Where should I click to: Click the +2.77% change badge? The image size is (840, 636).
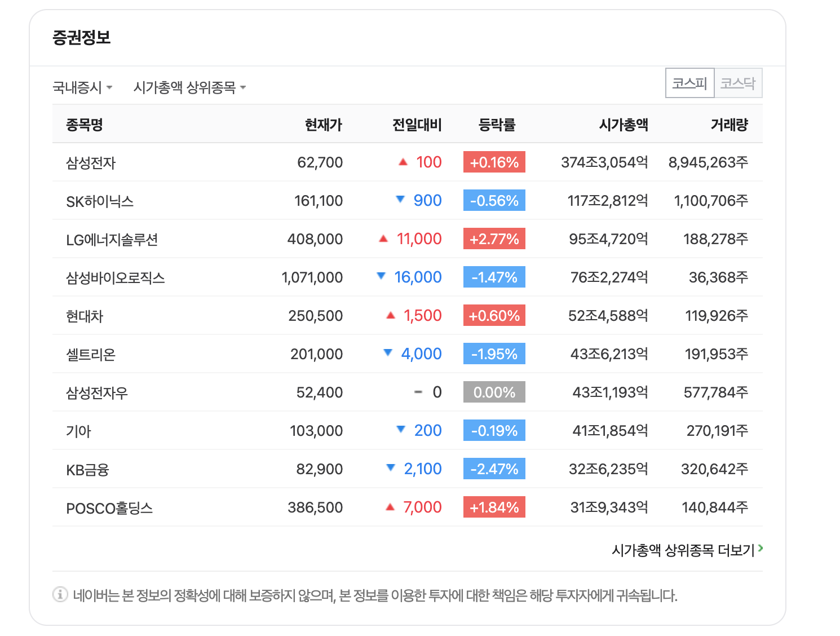[494, 239]
